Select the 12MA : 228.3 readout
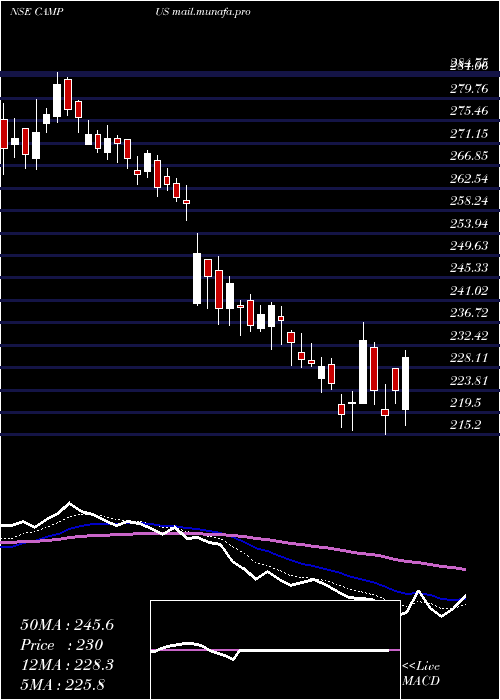 coord(67,665)
